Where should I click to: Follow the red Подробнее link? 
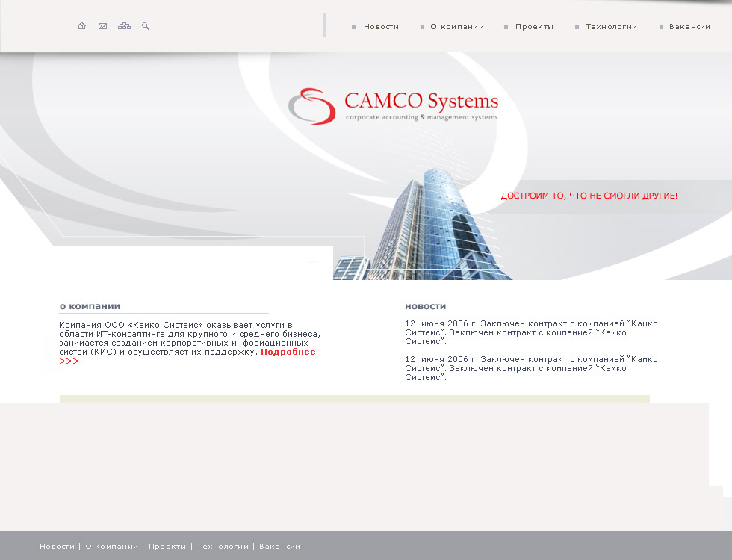coord(288,352)
